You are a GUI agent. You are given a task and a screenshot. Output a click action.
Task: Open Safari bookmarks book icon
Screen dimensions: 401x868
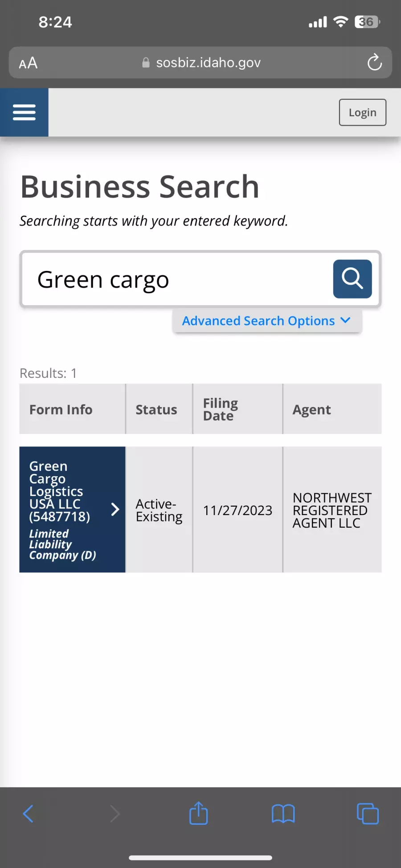pyautogui.click(x=283, y=814)
